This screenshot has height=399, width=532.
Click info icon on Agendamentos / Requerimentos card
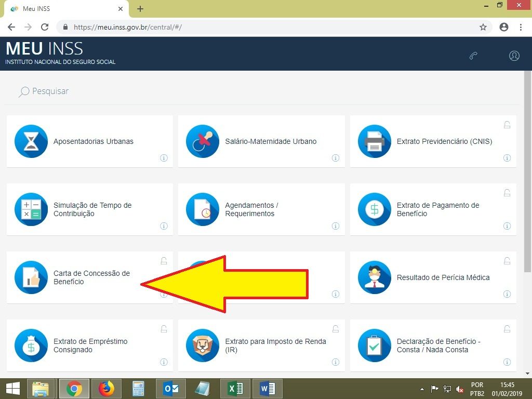point(336,226)
